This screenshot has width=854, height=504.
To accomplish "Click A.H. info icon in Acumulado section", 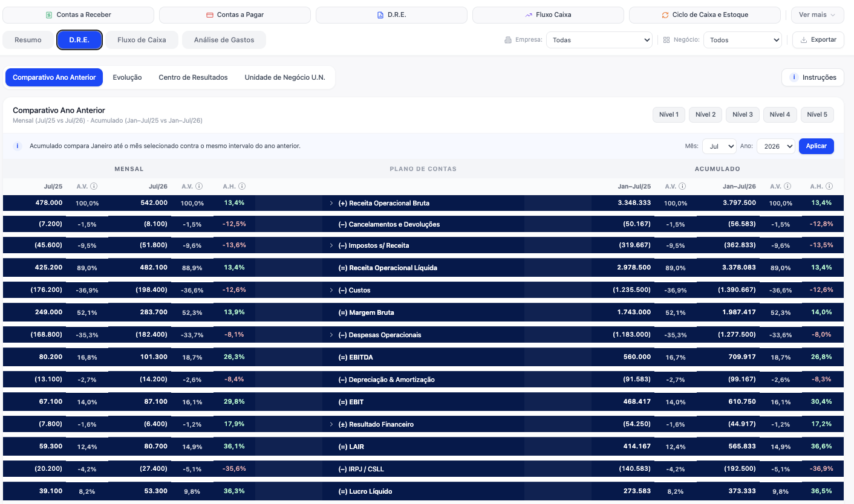I will tap(829, 187).
